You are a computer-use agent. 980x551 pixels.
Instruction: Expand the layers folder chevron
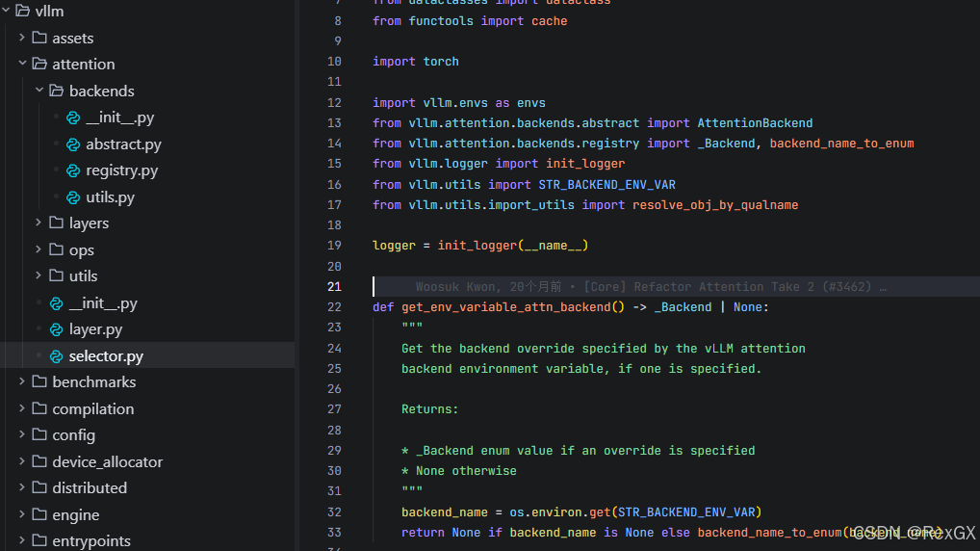click(39, 223)
